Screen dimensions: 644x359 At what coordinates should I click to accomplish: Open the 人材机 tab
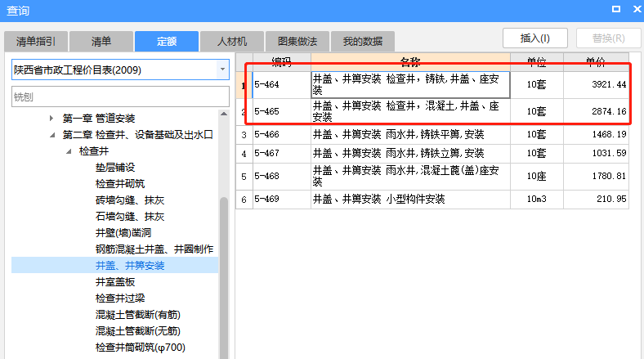tap(231, 42)
